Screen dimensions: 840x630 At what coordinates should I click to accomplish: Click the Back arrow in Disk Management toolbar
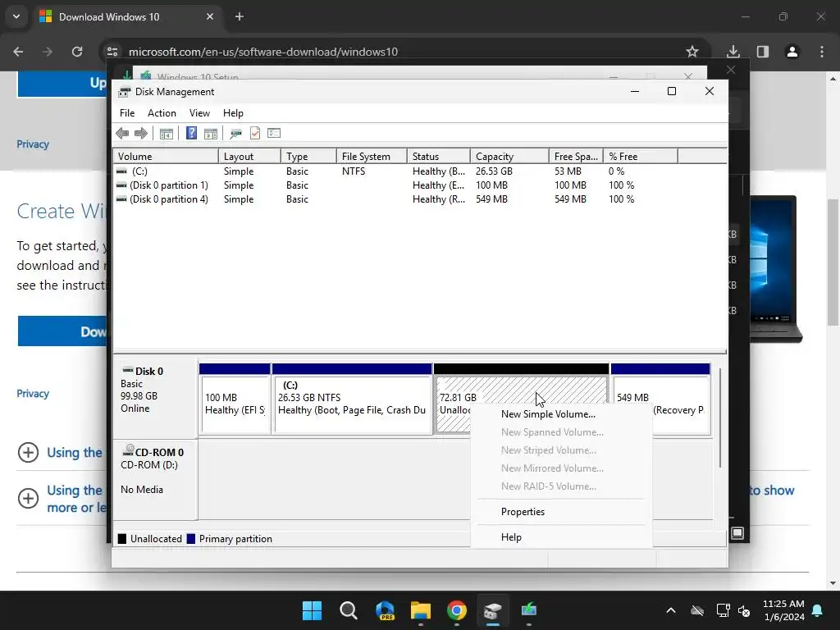(x=122, y=134)
